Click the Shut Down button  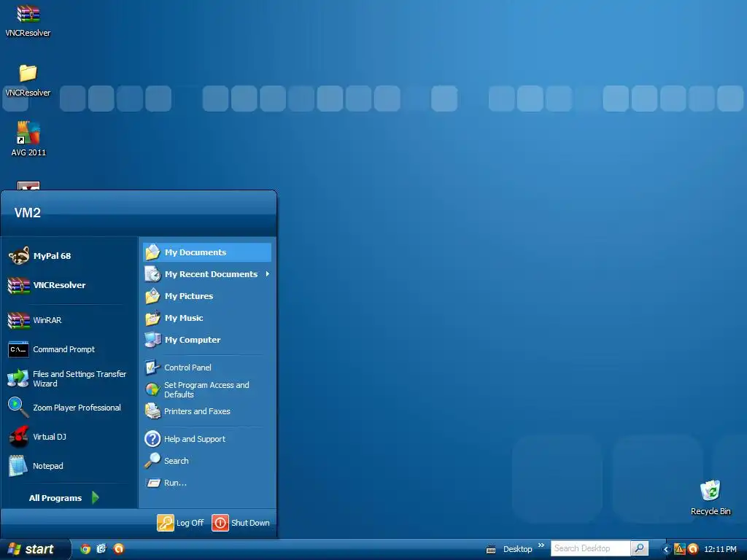click(x=241, y=523)
